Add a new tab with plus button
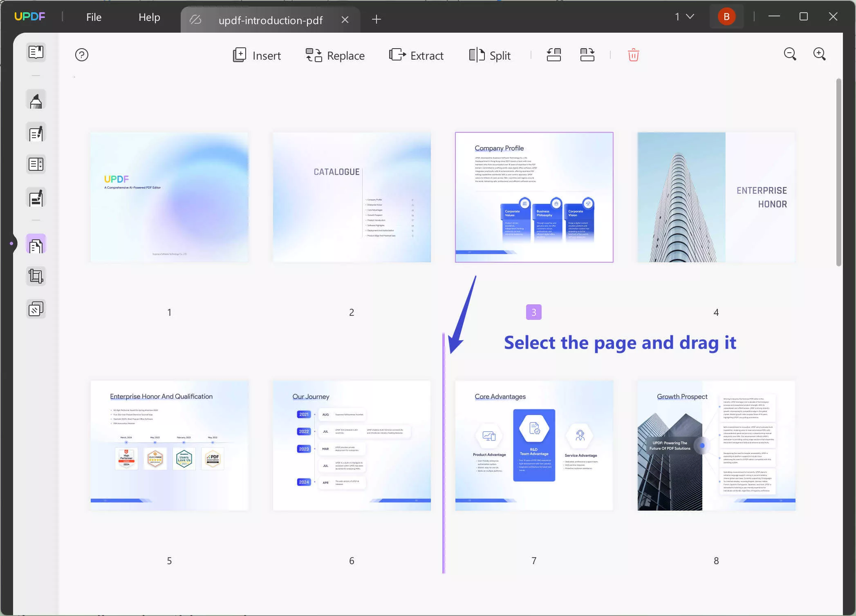Viewport: 856px width, 616px height. click(376, 19)
